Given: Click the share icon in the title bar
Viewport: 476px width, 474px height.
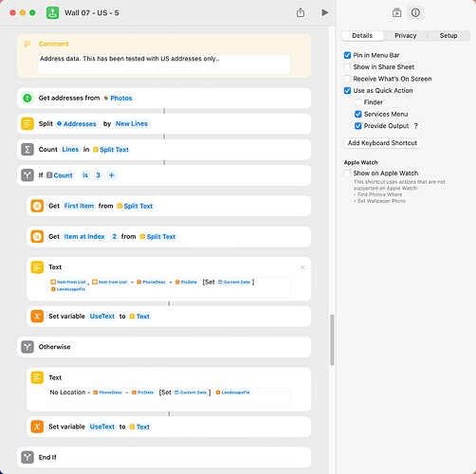Looking at the screenshot, I should 301,12.
